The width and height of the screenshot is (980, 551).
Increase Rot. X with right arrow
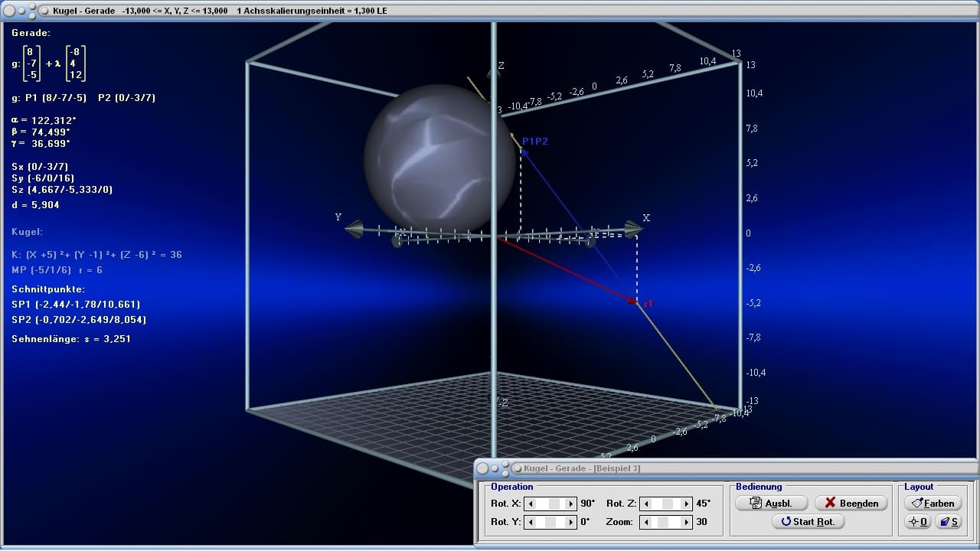click(571, 504)
